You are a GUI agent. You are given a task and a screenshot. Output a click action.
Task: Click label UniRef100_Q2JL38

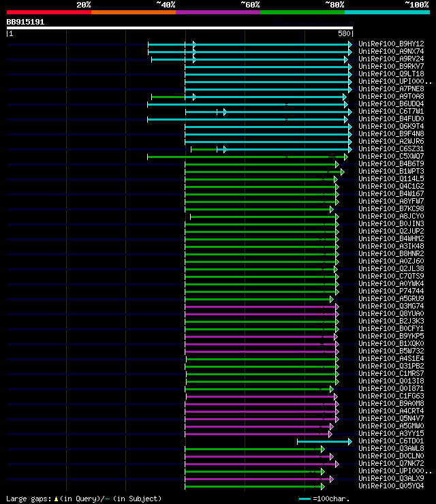(391, 268)
